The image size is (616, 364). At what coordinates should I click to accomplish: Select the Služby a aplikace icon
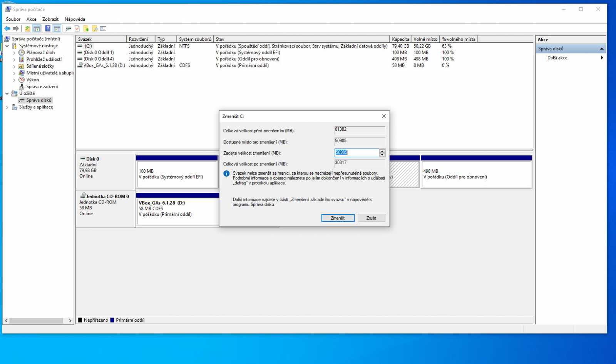(14, 107)
